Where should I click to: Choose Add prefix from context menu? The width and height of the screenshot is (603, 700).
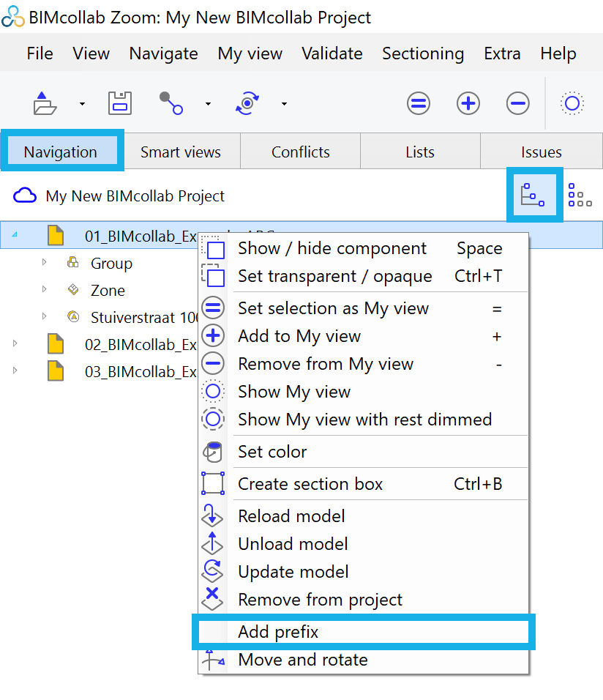coord(364,632)
